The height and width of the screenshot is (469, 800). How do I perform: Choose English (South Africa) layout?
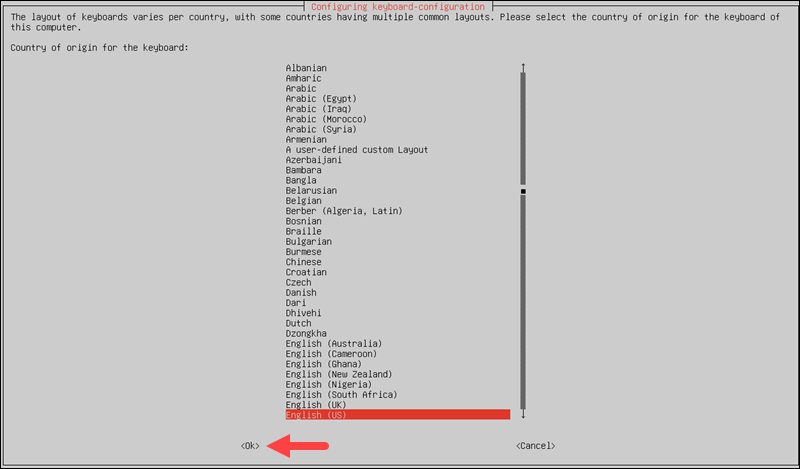[x=341, y=394]
